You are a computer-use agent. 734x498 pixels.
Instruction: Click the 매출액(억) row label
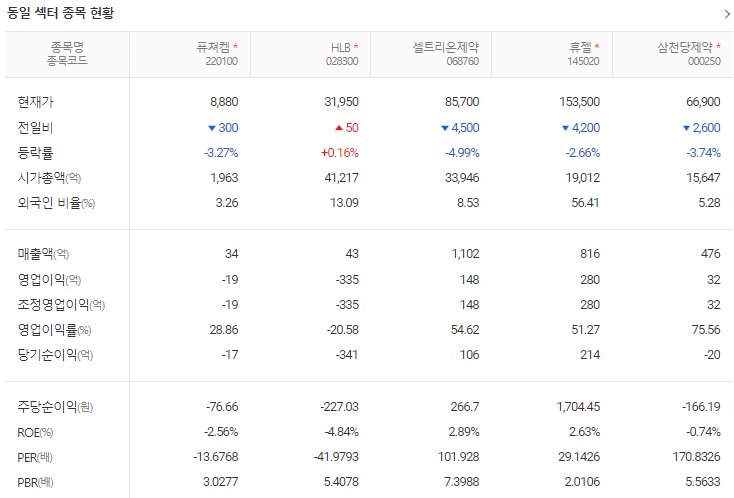[43, 254]
